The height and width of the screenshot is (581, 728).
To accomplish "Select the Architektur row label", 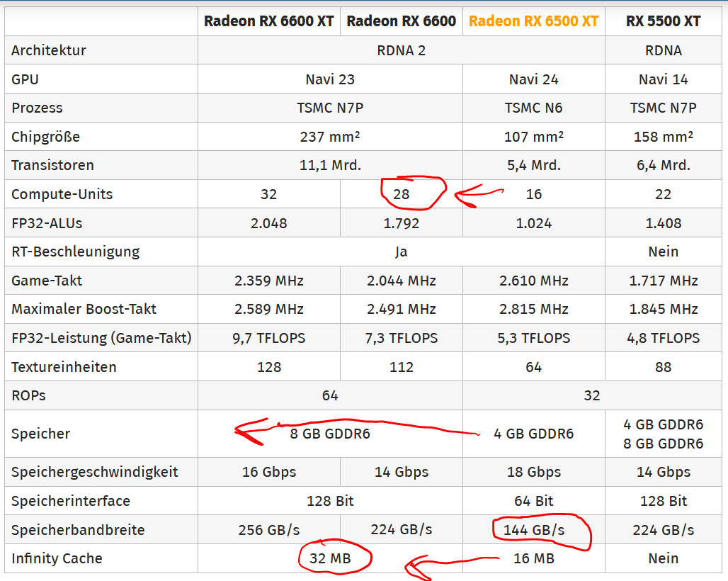I will pyautogui.click(x=49, y=50).
